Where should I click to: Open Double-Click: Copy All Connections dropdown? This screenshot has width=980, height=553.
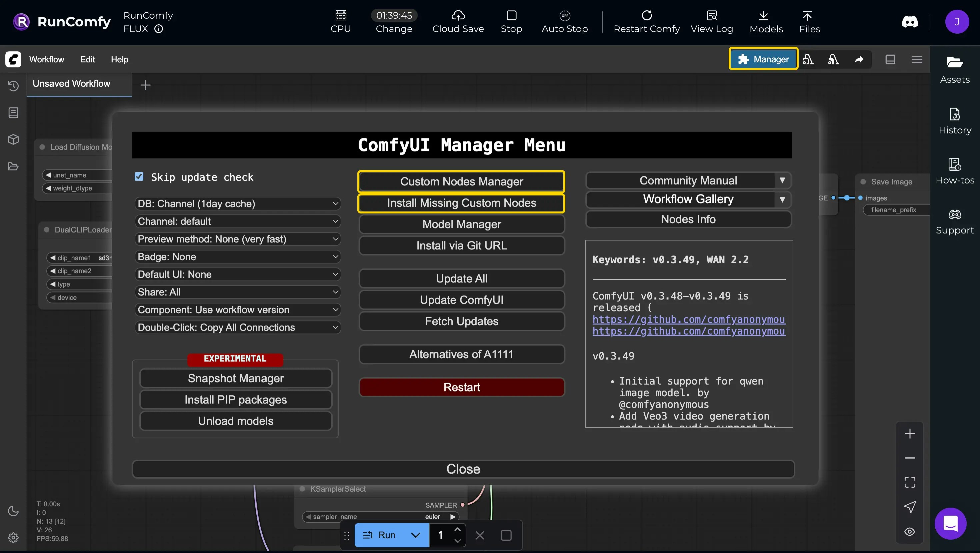[x=238, y=327]
